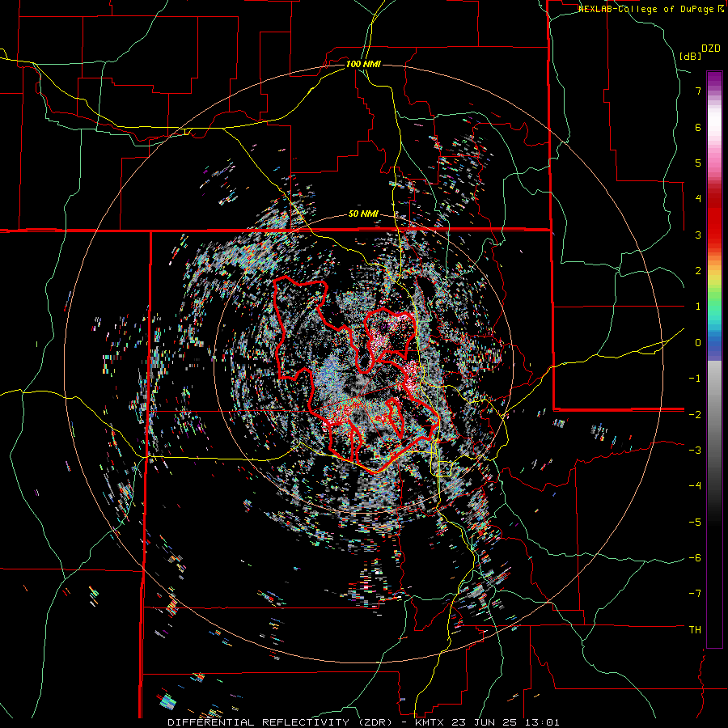This screenshot has height=728, width=728.
Task: Click the 1 value on color scale
Action: (x=698, y=307)
